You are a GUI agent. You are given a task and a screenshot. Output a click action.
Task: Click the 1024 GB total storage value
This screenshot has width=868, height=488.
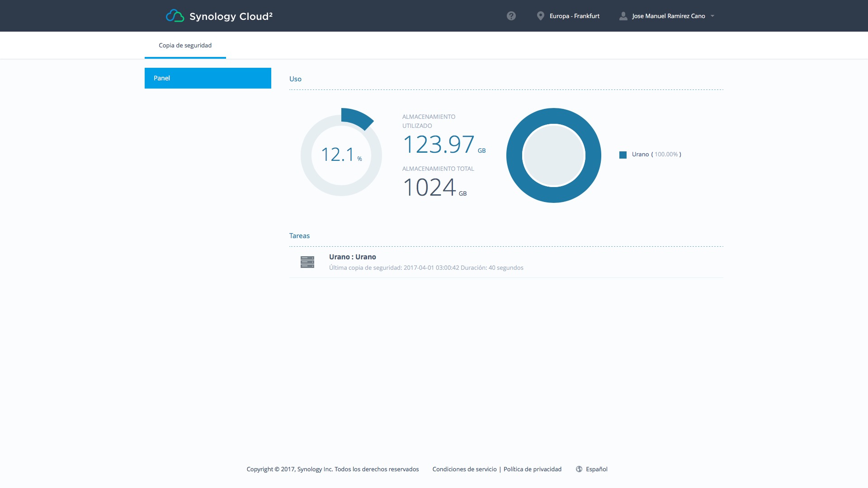(x=434, y=188)
